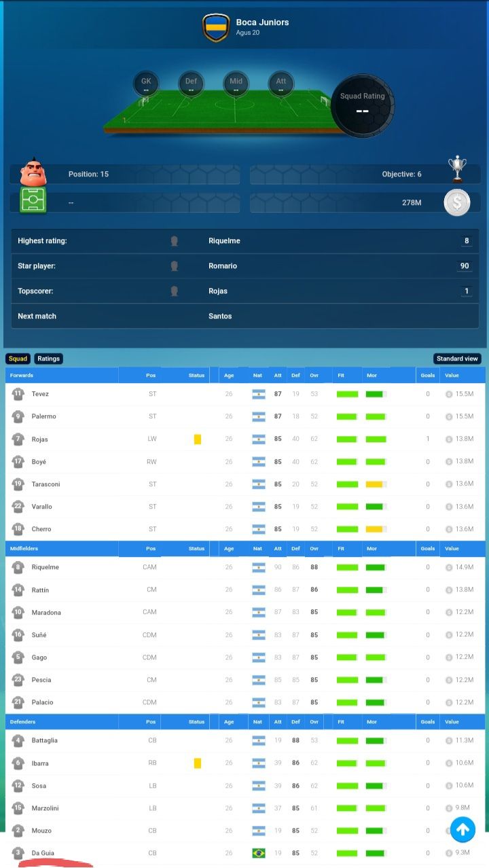The image size is (489, 868).
Task: Click the GK rating pin on pitch
Action: click(146, 85)
